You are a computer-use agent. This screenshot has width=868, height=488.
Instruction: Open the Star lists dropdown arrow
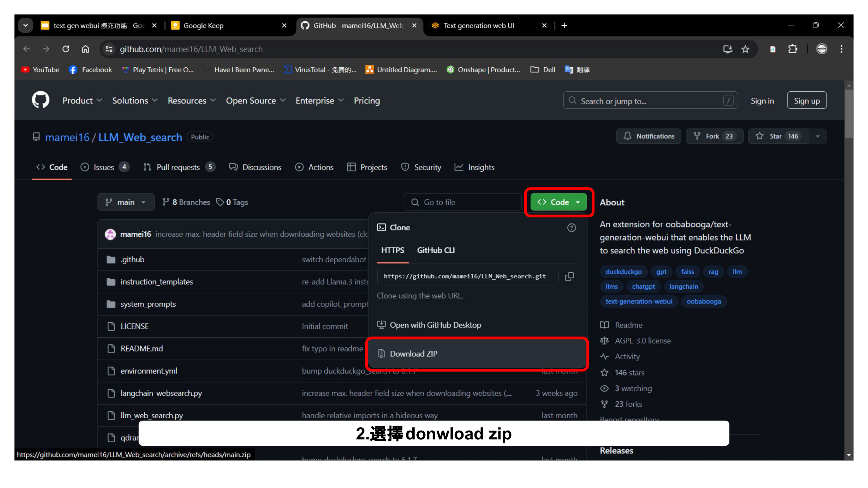pos(817,136)
